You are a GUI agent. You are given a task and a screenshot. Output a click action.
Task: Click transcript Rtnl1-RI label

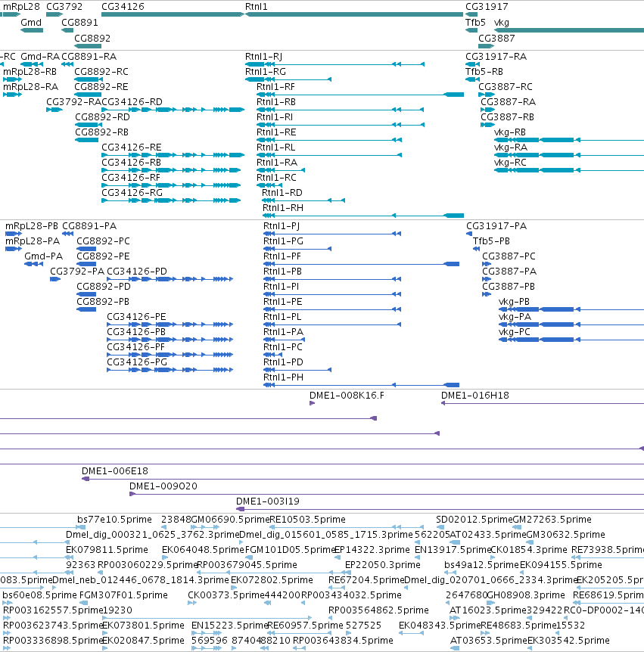275,116
